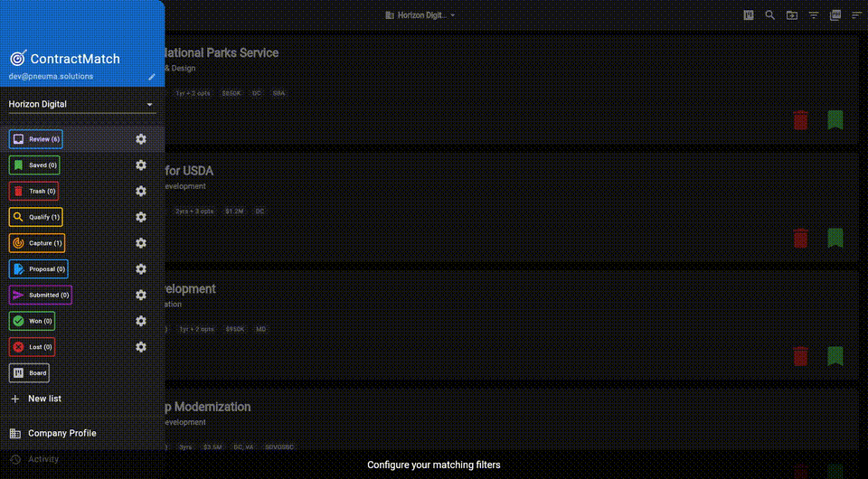Click the ContractMatch target logo
Image resolution: width=868 pixels, height=479 pixels.
point(18,58)
